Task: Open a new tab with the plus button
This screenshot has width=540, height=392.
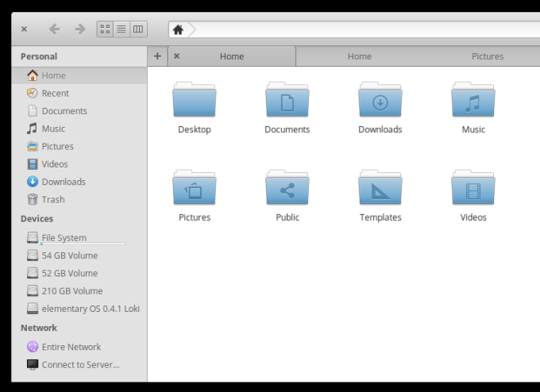Action: [x=157, y=56]
